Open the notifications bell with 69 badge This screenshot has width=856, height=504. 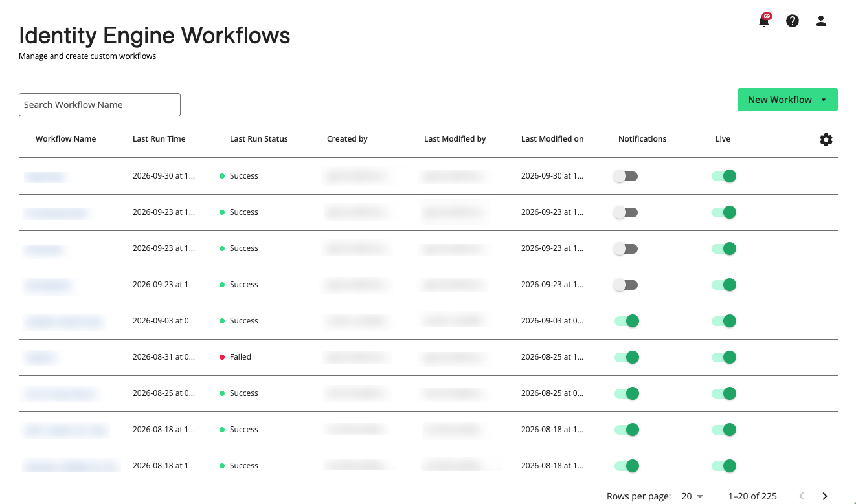[x=764, y=21]
